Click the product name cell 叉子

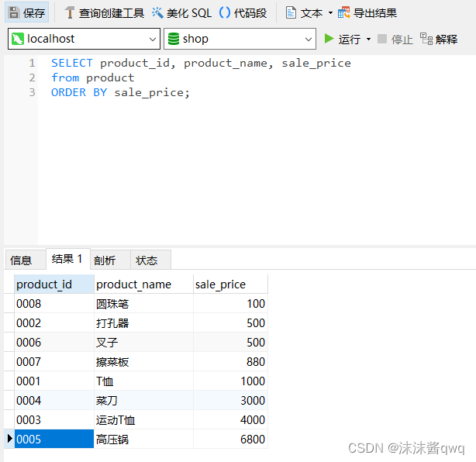pyautogui.click(x=143, y=343)
